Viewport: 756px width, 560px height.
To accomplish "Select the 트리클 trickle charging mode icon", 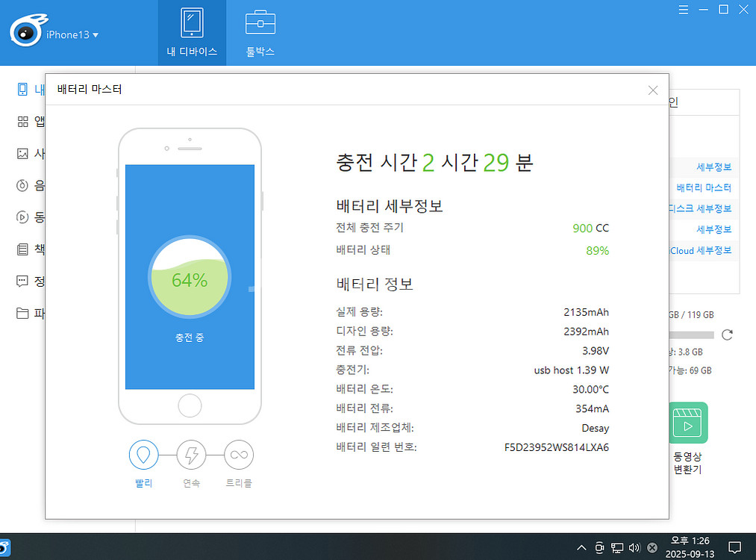I will click(239, 454).
